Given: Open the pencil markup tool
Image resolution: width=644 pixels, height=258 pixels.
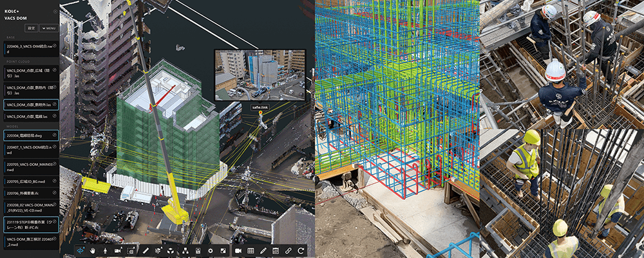Looking at the screenshot, I should point(263,250).
